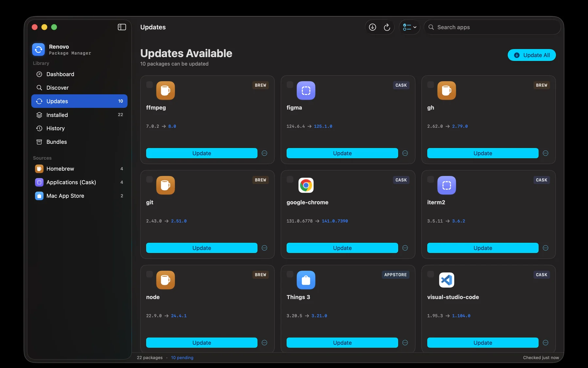Update the gh package

click(x=483, y=153)
